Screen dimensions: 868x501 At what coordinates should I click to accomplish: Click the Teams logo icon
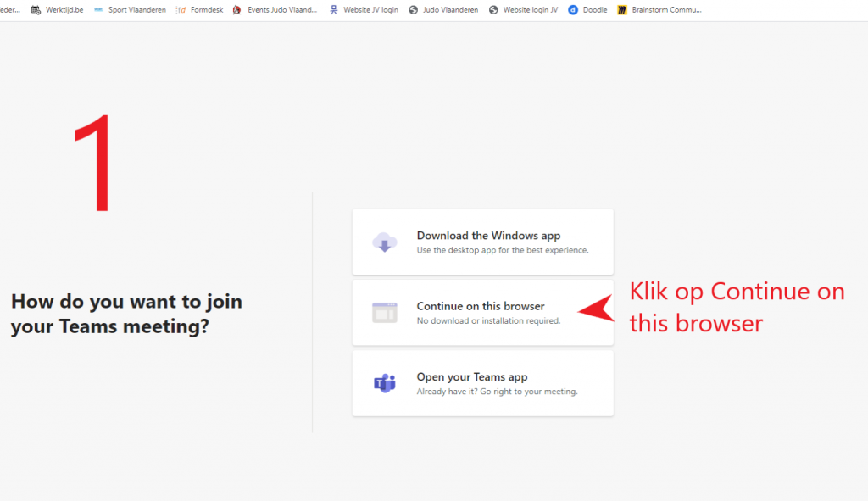(x=385, y=383)
